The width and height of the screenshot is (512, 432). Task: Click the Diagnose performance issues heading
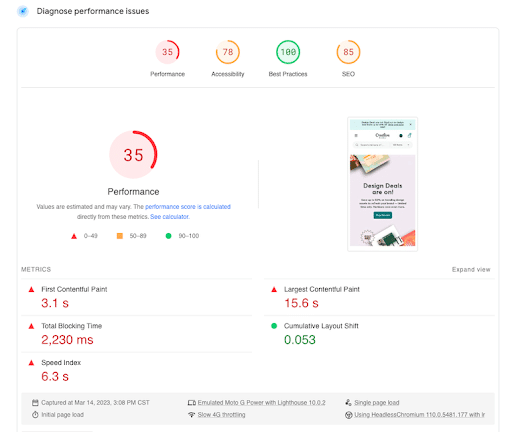(x=93, y=11)
